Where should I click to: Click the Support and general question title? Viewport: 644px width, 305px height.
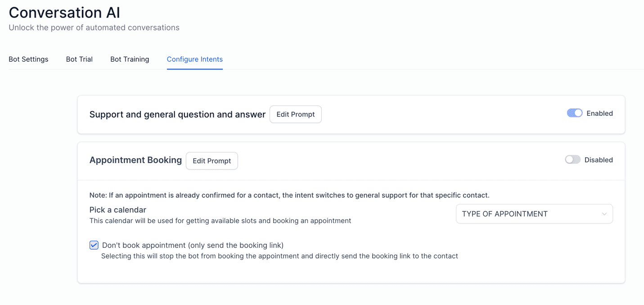(177, 114)
